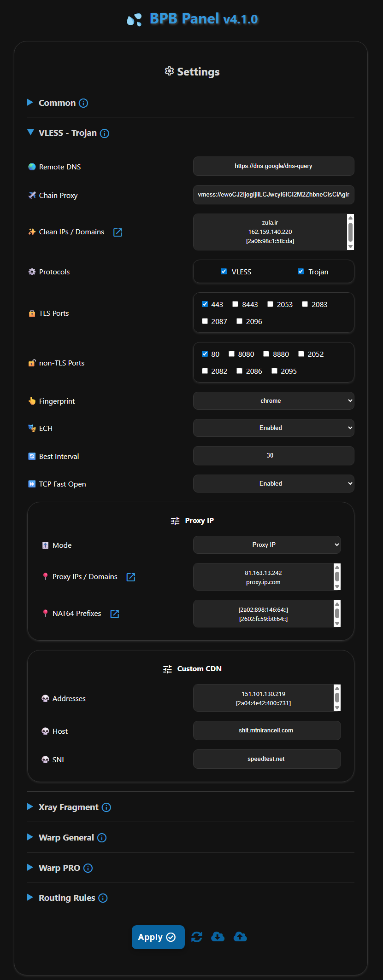
Task: Expand the Xray Fragment section
Action: point(30,806)
